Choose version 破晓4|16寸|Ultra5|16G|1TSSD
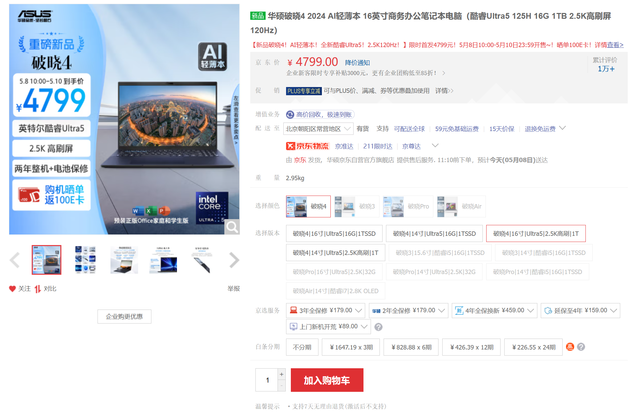The height and width of the screenshot is (414, 640). coord(334,234)
